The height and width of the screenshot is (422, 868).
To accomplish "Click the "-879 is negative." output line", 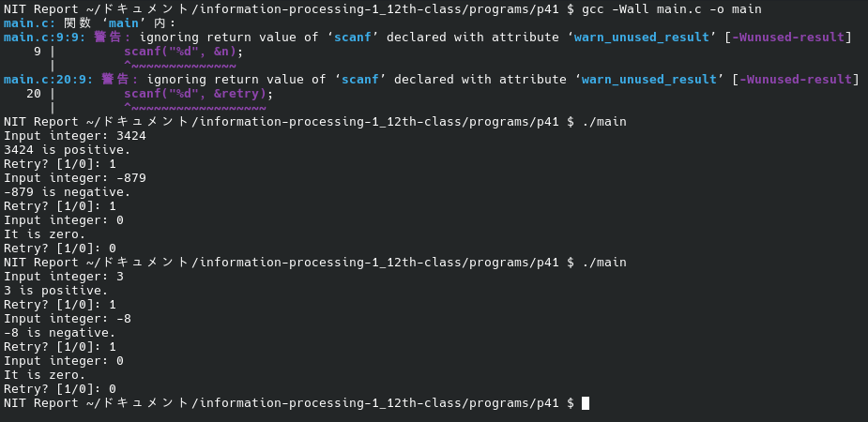I will (x=67, y=191).
